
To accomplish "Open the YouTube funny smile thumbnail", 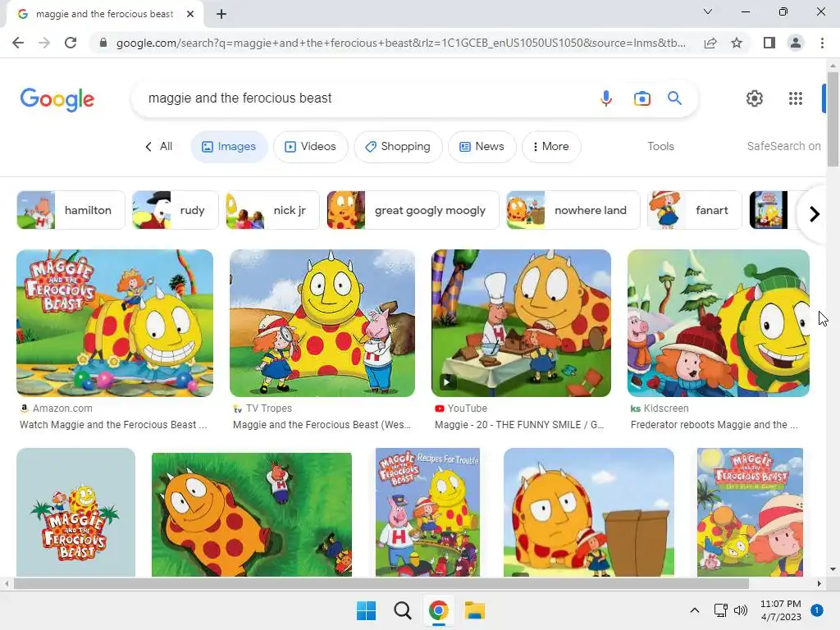I will [x=521, y=323].
